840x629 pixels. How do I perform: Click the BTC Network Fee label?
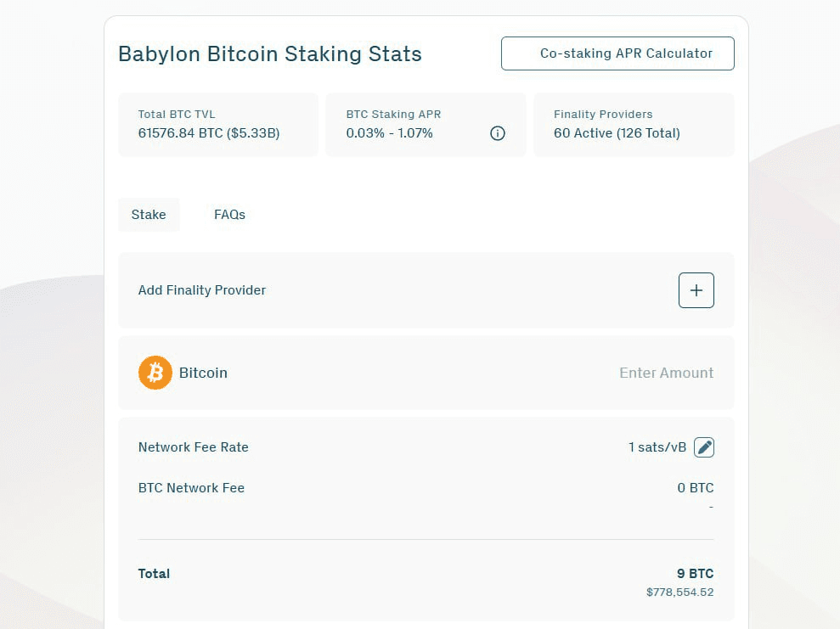click(x=191, y=488)
